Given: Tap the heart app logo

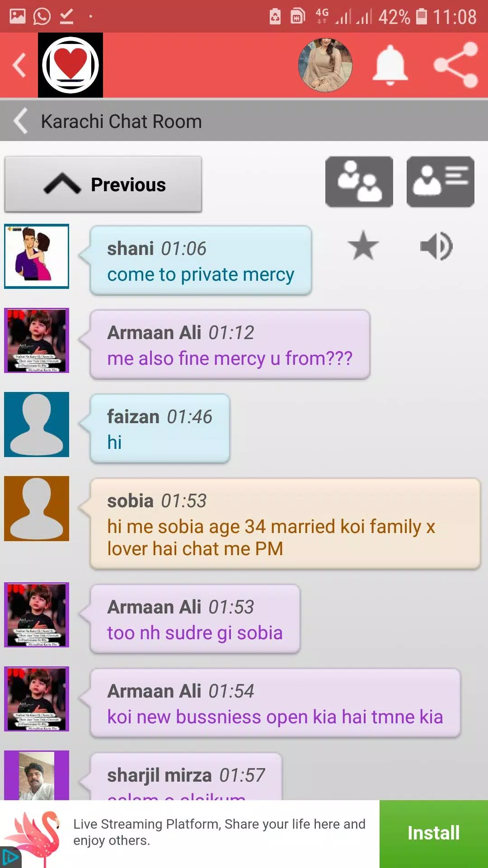Looking at the screenshot, I should tap(70, 65).
